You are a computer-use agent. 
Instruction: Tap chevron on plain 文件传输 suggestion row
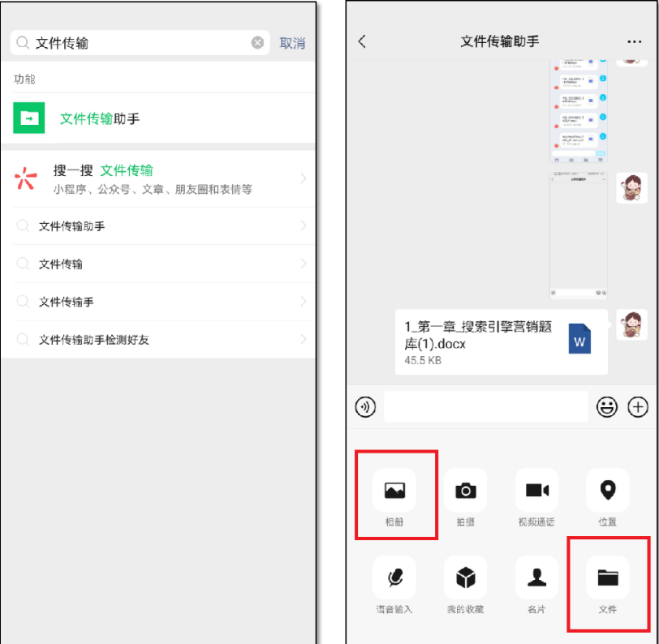point(304,264)
